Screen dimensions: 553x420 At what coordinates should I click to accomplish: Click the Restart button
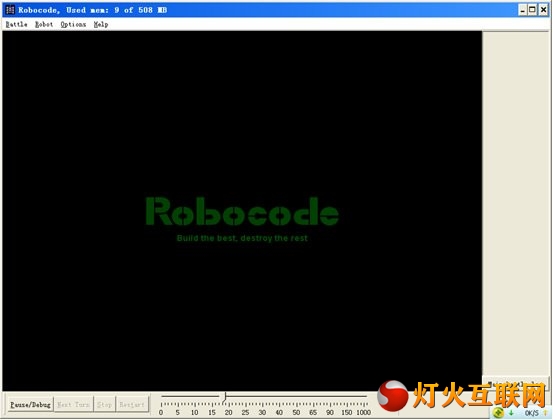point(132,404)
